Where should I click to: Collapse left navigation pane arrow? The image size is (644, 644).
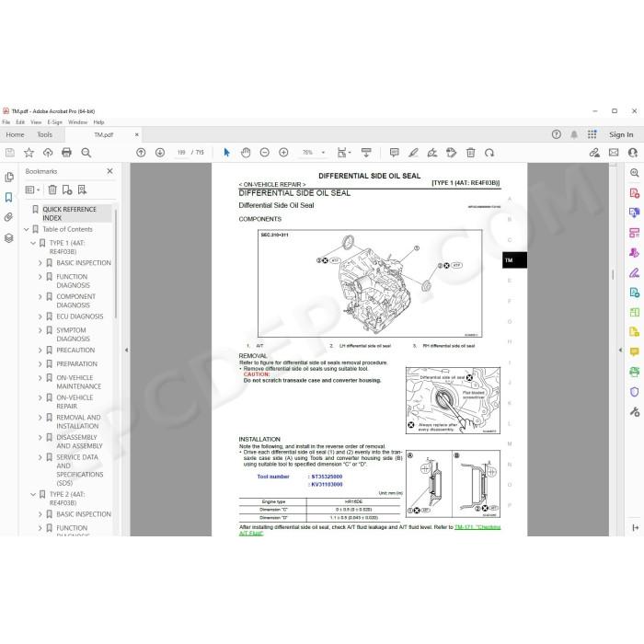click(127, 351)
